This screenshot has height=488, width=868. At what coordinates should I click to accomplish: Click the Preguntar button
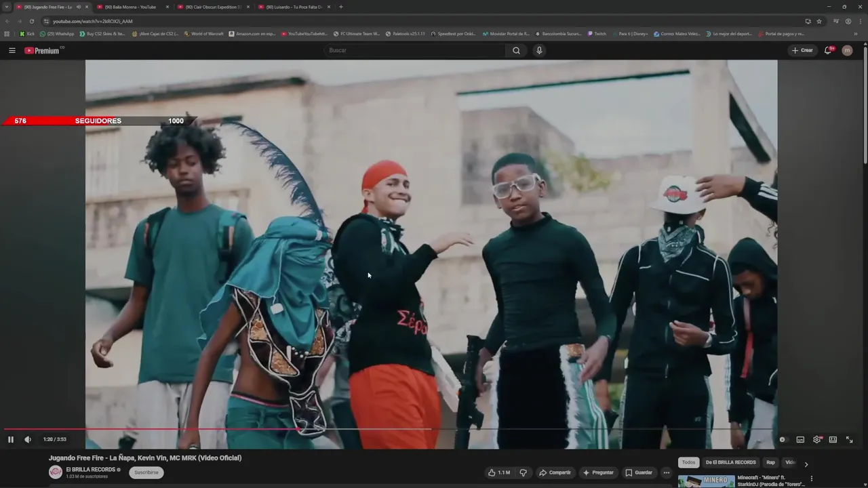(x=597, y=472)
